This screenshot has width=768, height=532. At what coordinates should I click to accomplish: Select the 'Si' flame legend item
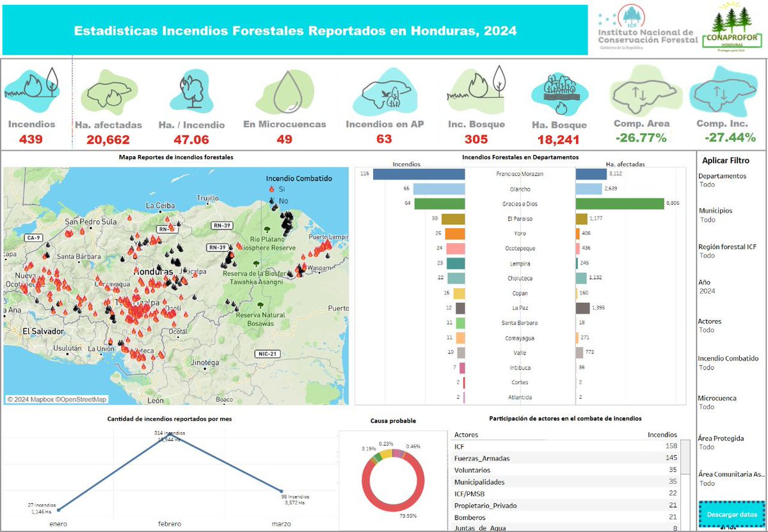pyautogui.click(x=276, y=189)
